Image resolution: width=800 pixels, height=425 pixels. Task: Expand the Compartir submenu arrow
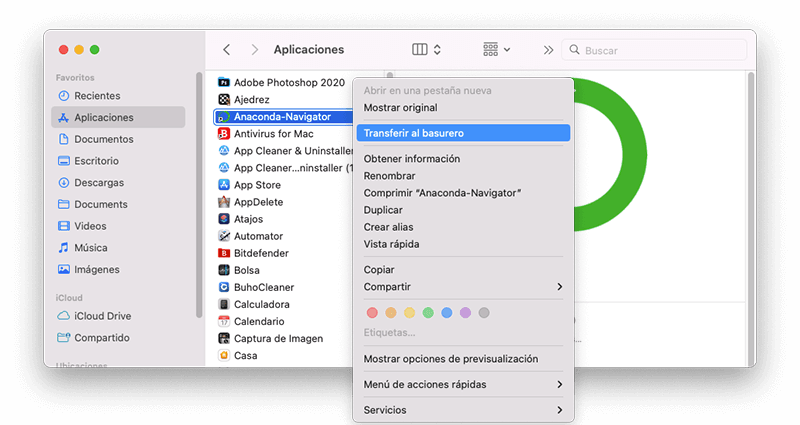click(x=560, y=287)
